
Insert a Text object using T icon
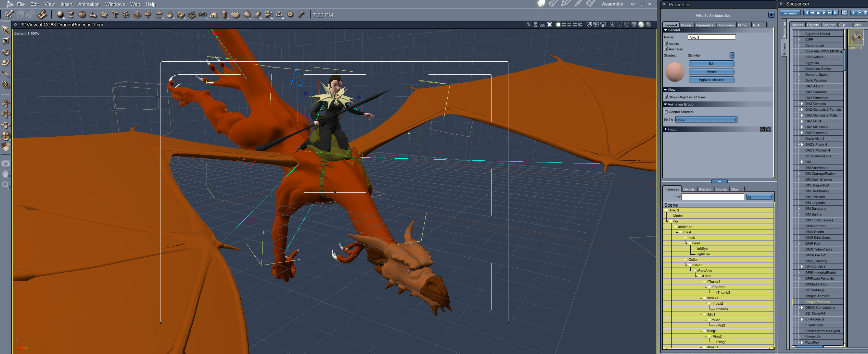tap(115, 15)
